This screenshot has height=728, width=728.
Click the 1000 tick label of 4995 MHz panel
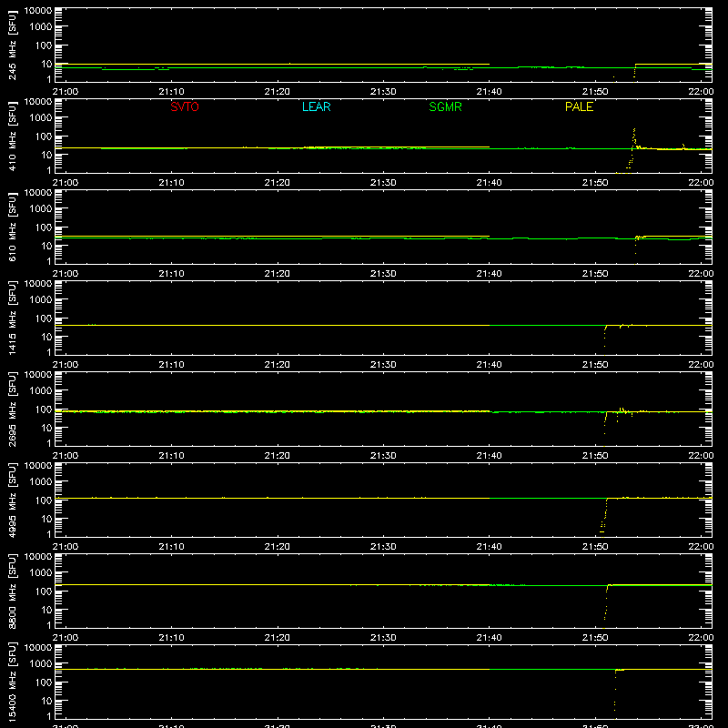point(41,482)
